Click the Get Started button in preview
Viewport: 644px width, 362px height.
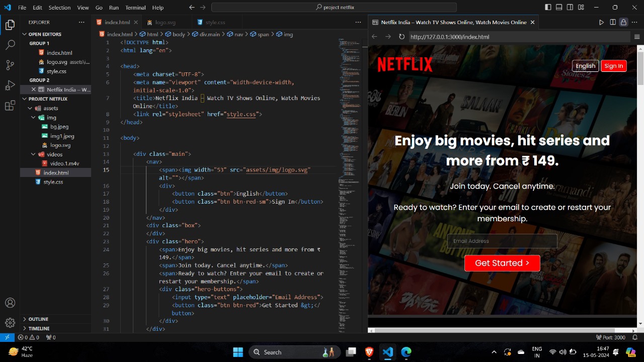[x=502, y=263]
